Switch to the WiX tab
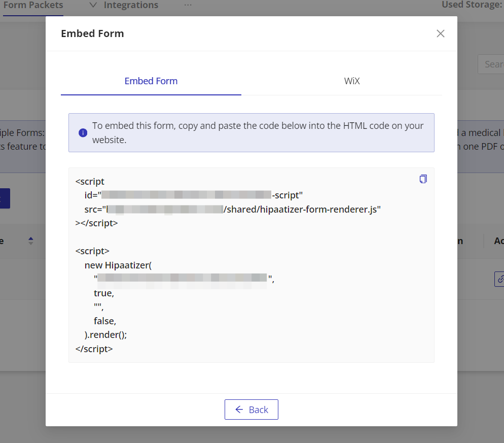This screenshot has width=504, height=443. pos(351,81)
